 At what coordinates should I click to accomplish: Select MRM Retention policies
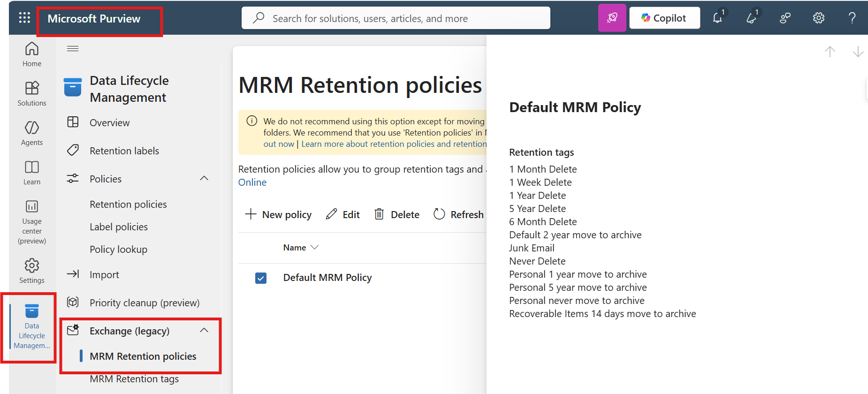point(143,356)
